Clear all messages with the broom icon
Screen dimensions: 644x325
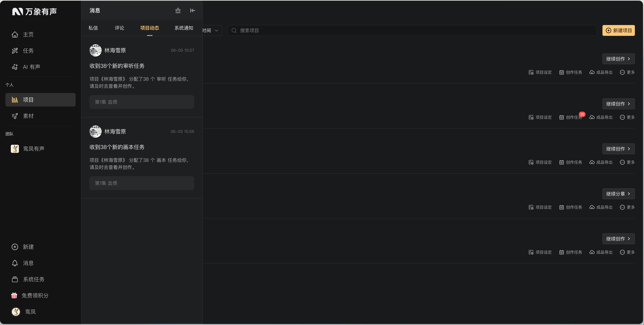pyautogui.click(x=178, y=10)
